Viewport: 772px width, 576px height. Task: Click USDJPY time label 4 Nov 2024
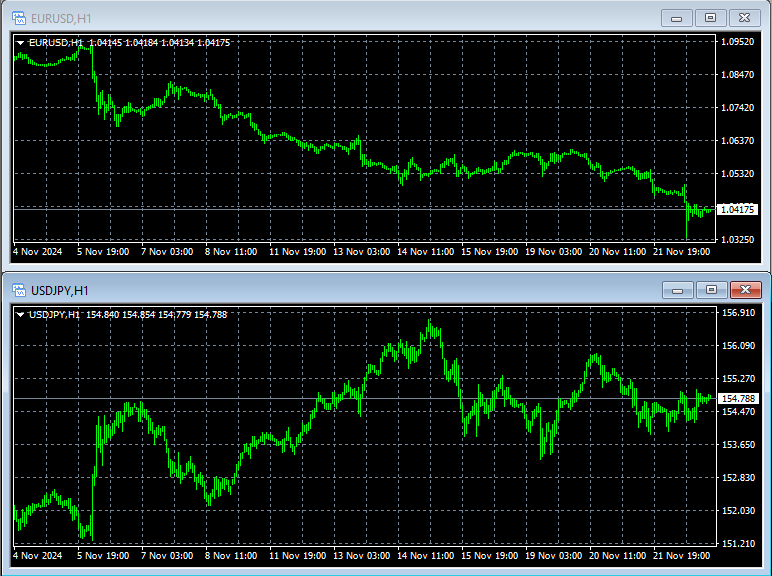click(37, 556)
